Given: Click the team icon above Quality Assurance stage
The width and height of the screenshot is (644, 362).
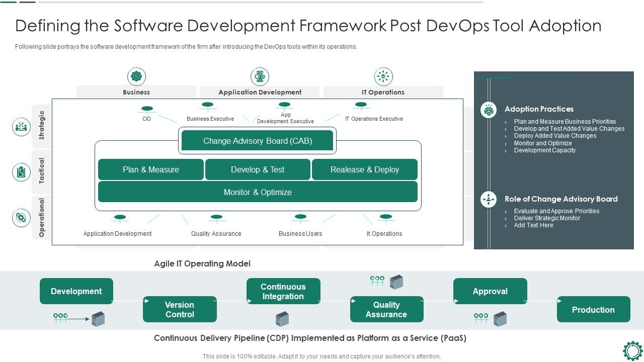Looking at the screenshot, I should click(377, 281).
